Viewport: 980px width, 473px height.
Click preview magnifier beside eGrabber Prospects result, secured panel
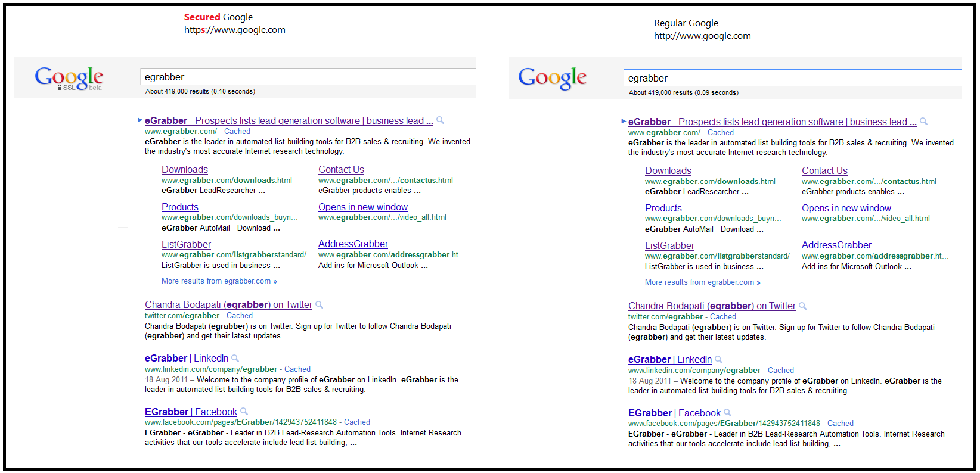coord(441,120)
